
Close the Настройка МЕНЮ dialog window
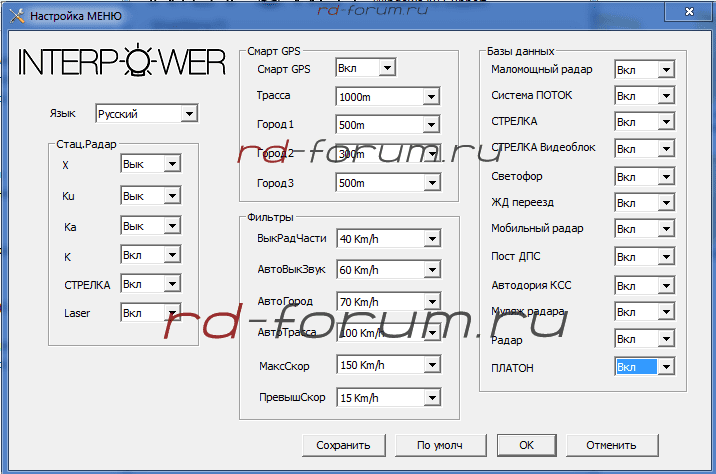pyautogui.click(x=687, y=12)
